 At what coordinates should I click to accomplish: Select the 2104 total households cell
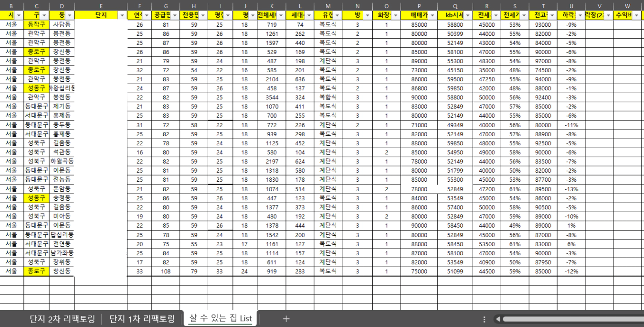tap(272, 79)
